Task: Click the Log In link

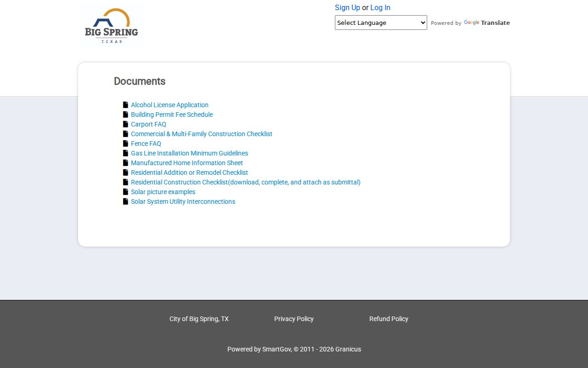Action: pyautogui.click(x=380, y=7)
